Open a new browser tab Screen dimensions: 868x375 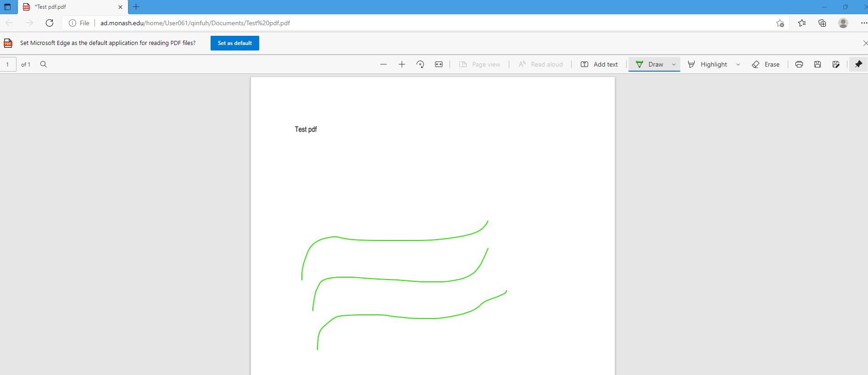coord(136,7)
